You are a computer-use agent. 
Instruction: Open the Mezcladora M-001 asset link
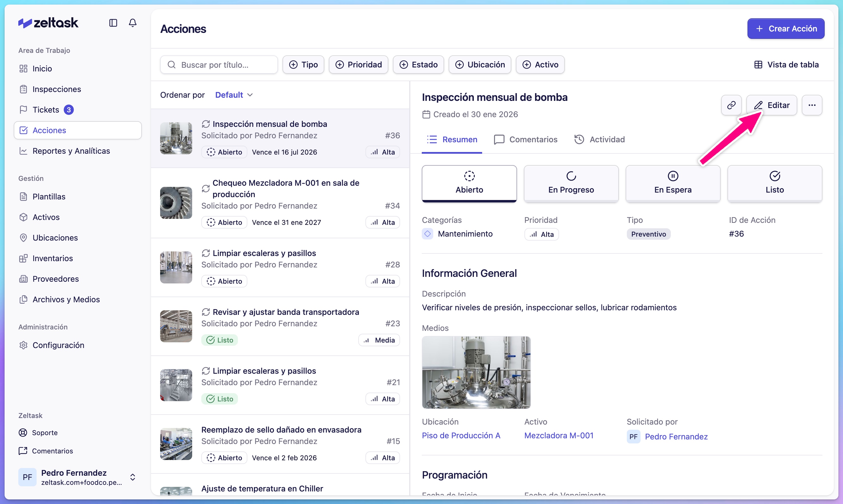click(x=559, y=435)
